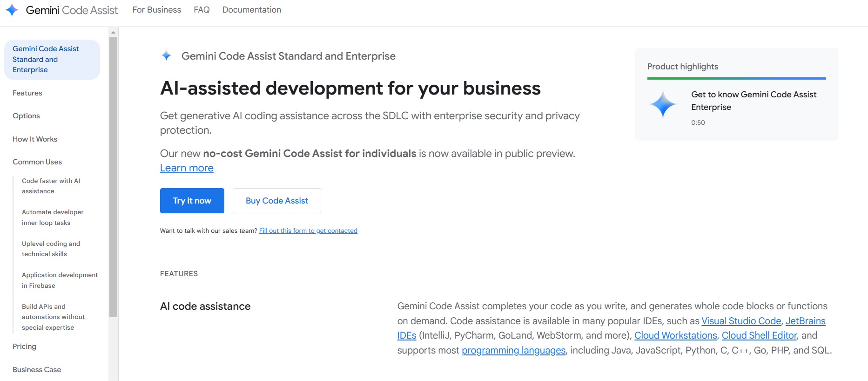Screen dimensions: 868x381
Task: Click the sidebar scroll up arrow
Action: pyautogui.click(x=113, y=32)
